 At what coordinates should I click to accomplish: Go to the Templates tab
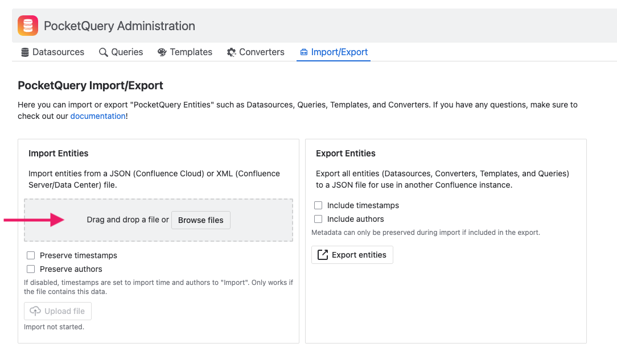pyautogui.click(x=185, y=52)
